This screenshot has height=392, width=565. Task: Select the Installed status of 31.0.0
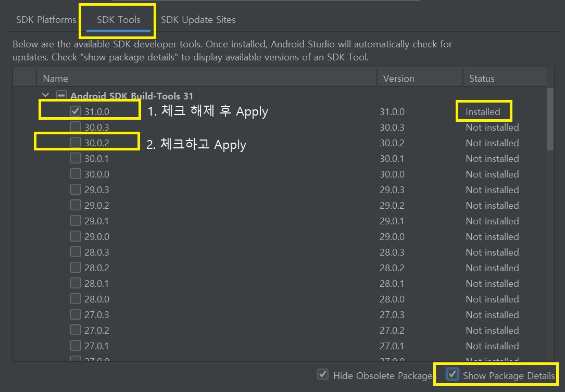coord(483,112)
